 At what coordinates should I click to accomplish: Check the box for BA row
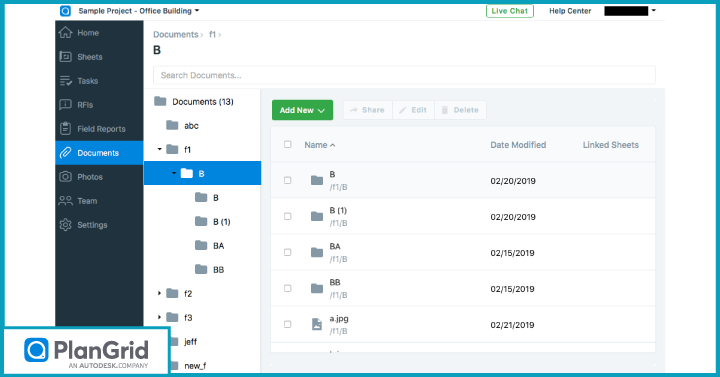[287, 252]
